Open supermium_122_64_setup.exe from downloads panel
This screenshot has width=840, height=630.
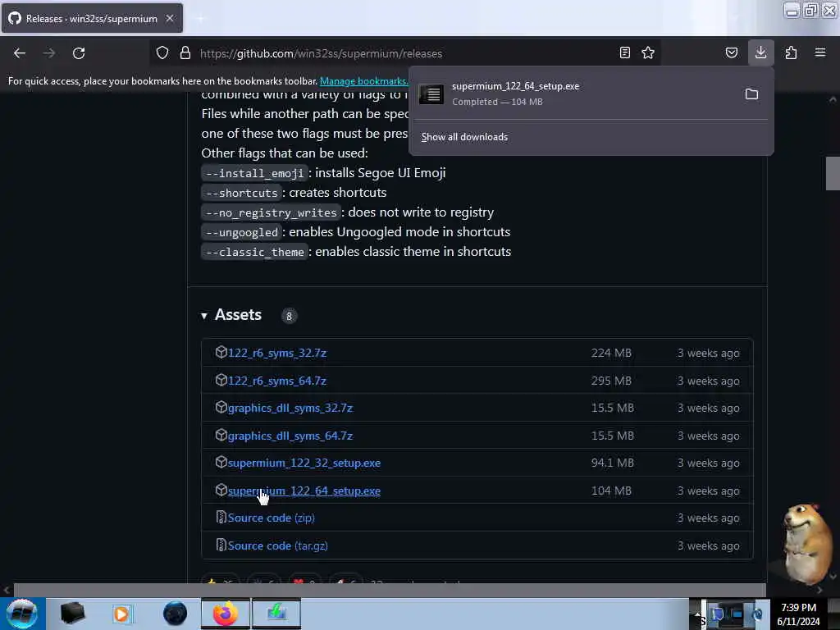pyautogui.click(x=576, y=94)
